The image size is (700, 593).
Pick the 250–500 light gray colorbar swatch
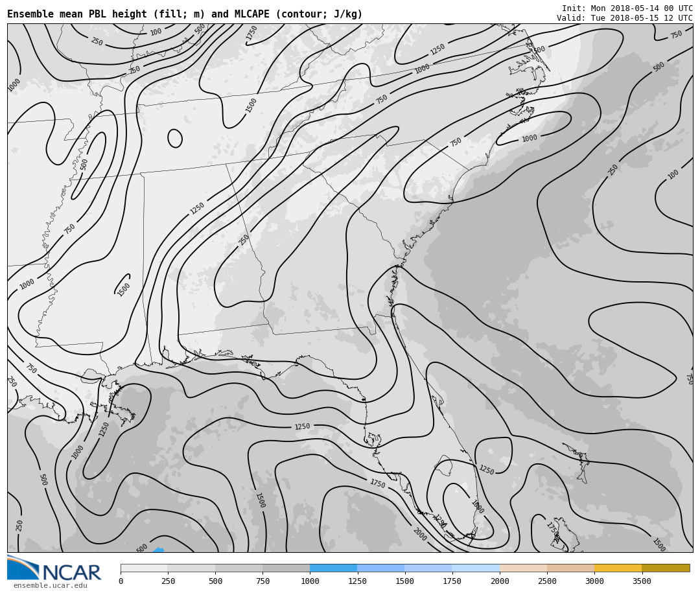191,568
